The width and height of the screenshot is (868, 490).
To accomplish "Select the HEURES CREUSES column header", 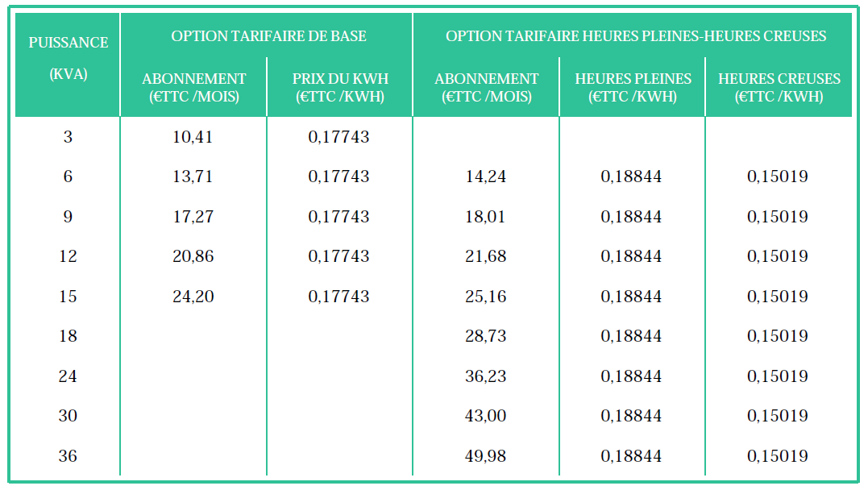I will 779,87.
